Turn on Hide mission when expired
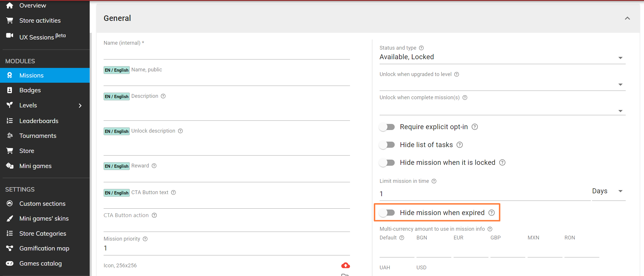 [387, 213]
